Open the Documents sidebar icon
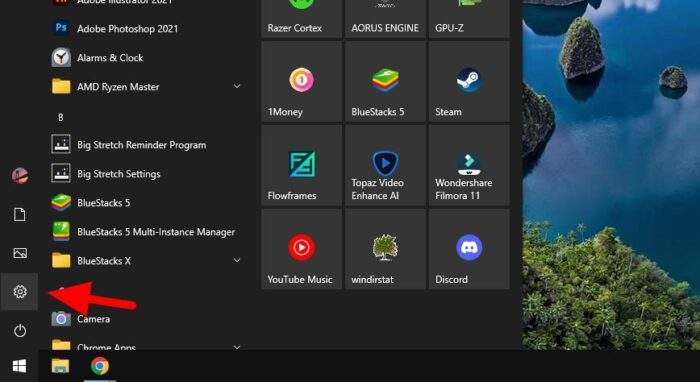Screen dimensions: 700x382 click(x=20, y=215)
